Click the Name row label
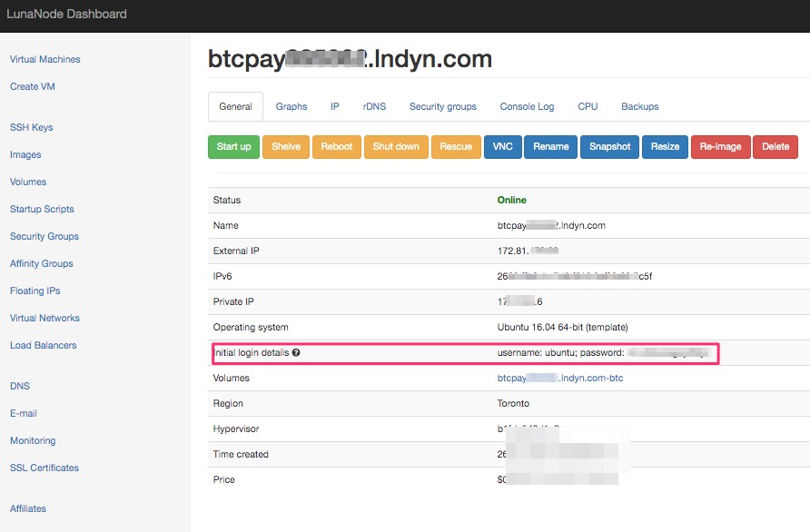 [226, 226]
